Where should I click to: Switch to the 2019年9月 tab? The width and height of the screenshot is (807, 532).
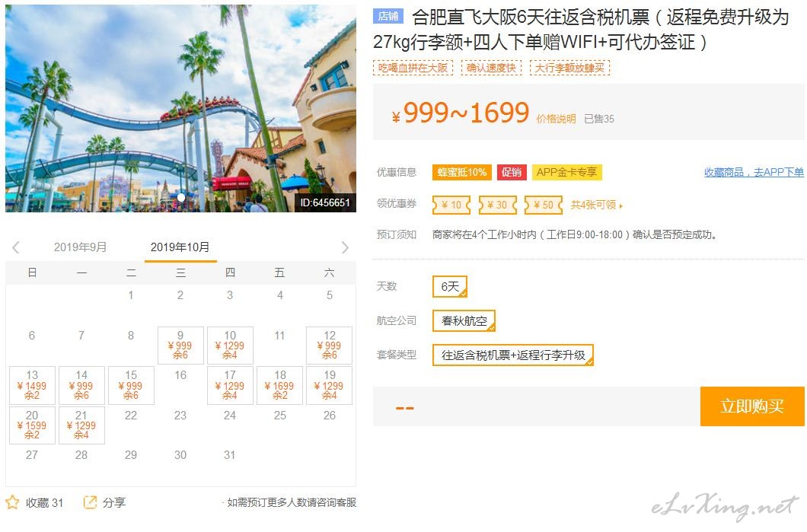80,247
